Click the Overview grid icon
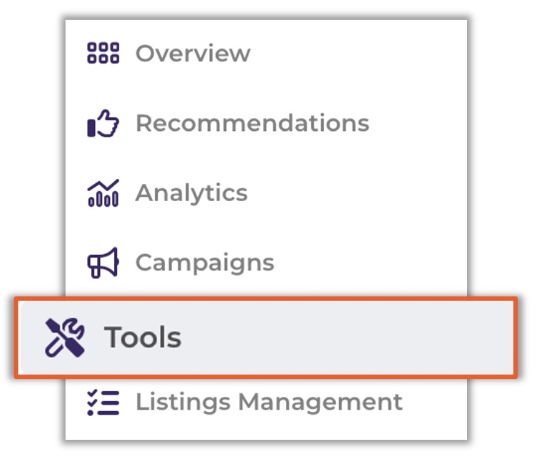This screenshot has height=462, width=538. coord(103,53)
